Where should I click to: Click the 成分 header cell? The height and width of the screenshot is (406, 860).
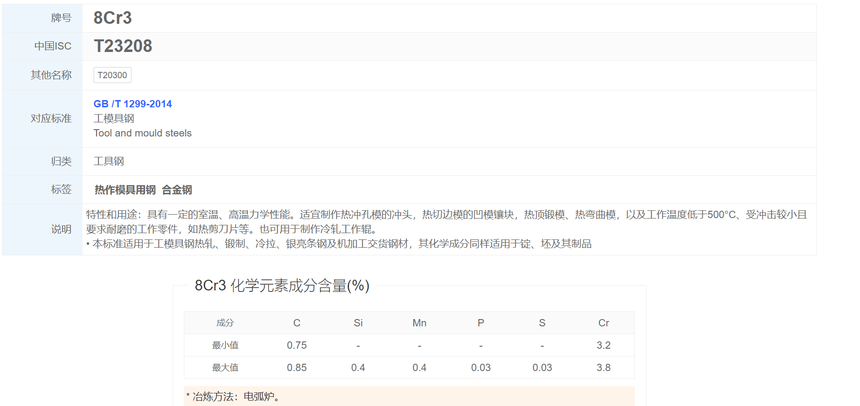click(225, 323)
